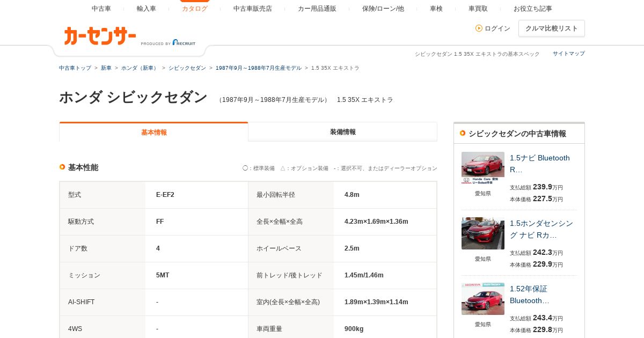Click the 駆動方式 row label
Screen dimensions: 644x338
tap(81, 222)
